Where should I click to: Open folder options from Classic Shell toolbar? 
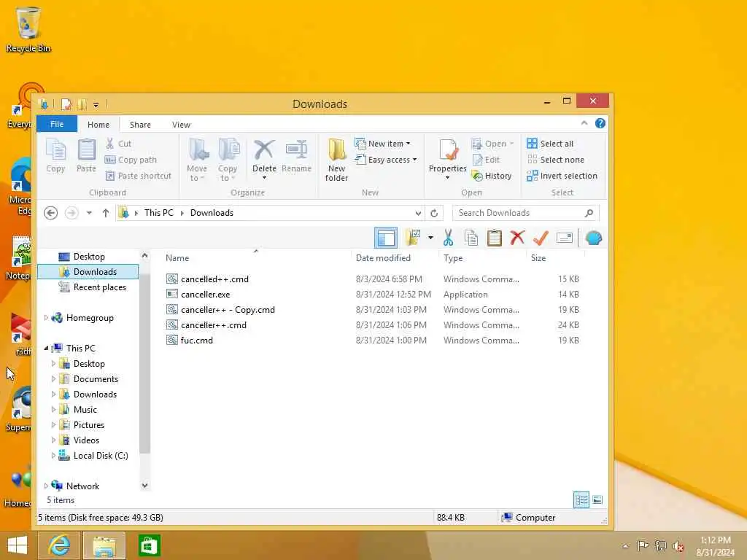[x=413, y=238]
